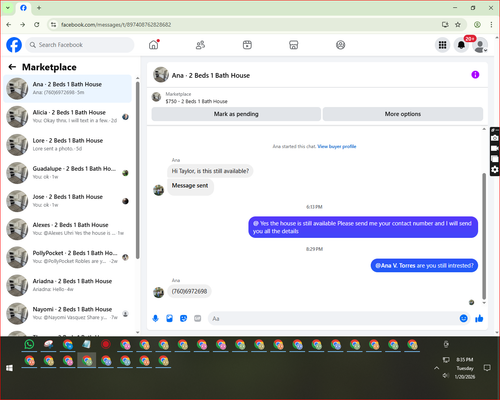Click the chat header Ana - 2 Beds title
Viewport: 500px width, 400px height.
(211, 75)
